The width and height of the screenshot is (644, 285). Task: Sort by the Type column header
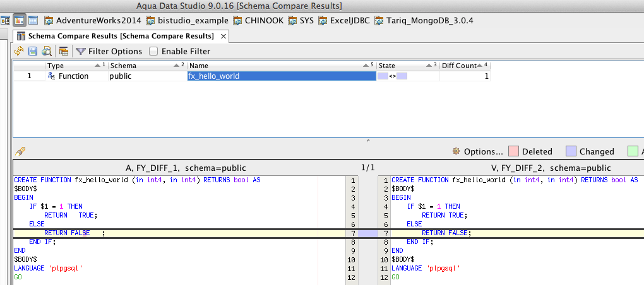click(x=76, y=66)
